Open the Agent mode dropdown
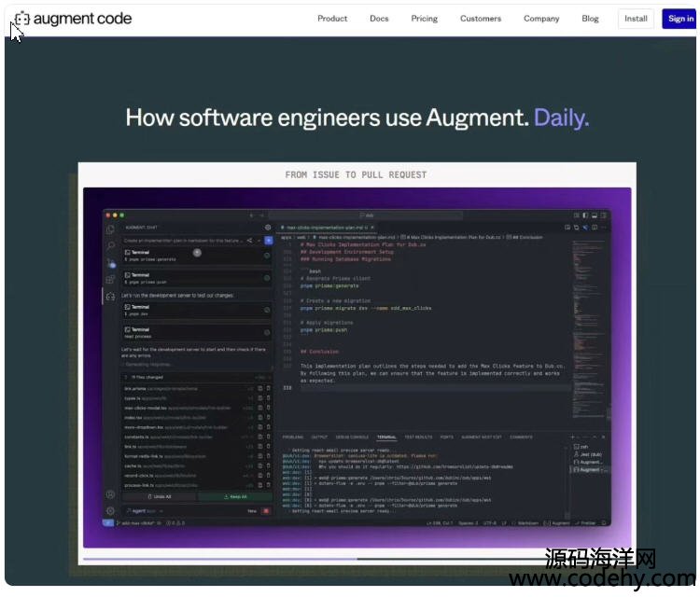 pyautogui.click(x=145, y=511)
